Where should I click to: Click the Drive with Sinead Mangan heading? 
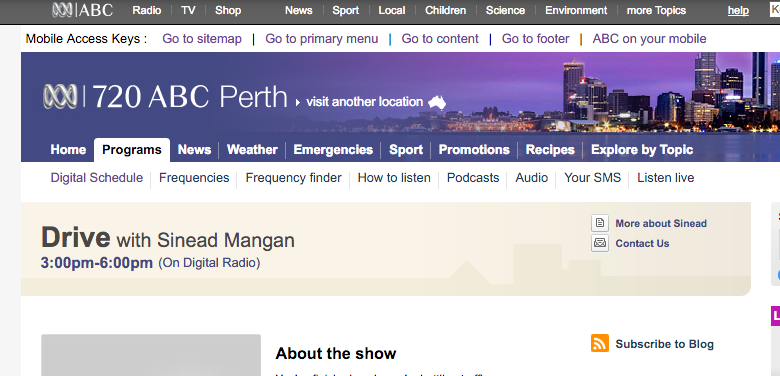(168, 238)
